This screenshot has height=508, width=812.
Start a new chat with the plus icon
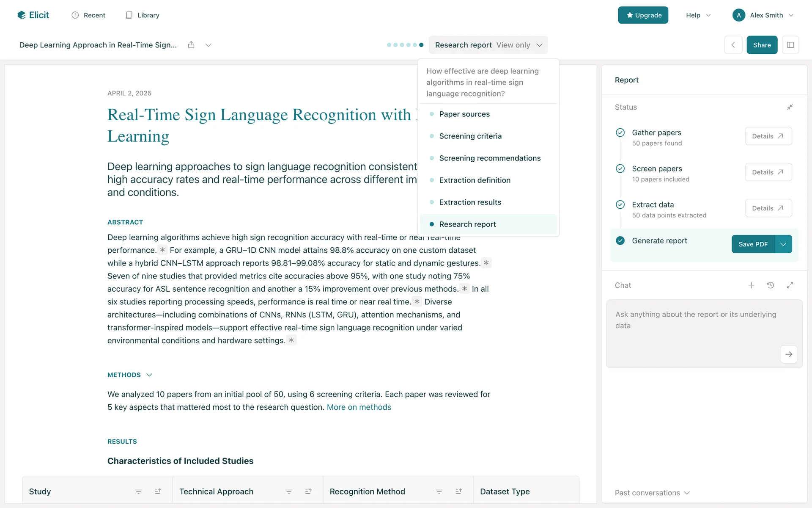coord(751,285)
